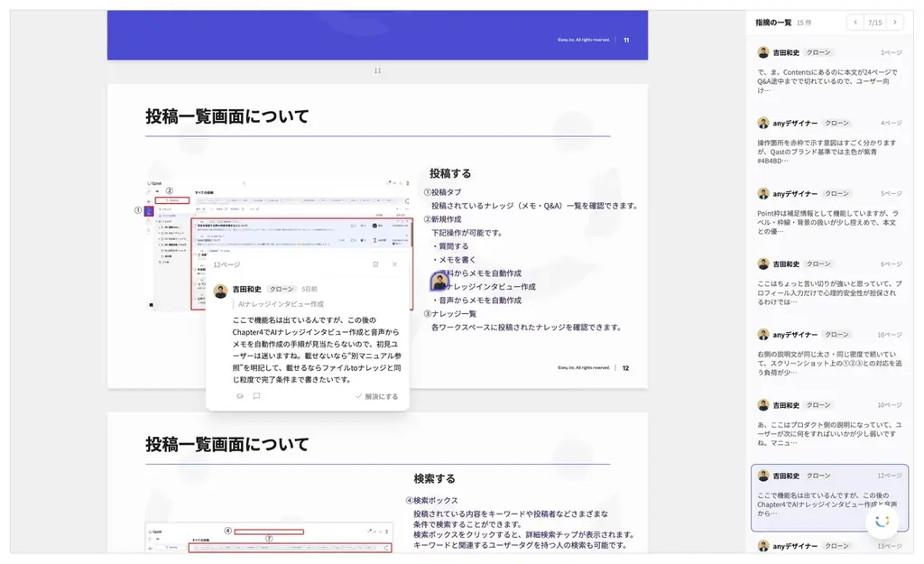
Task: Click the ・メモを書く bullet on the slide
Action: [454, 260]
